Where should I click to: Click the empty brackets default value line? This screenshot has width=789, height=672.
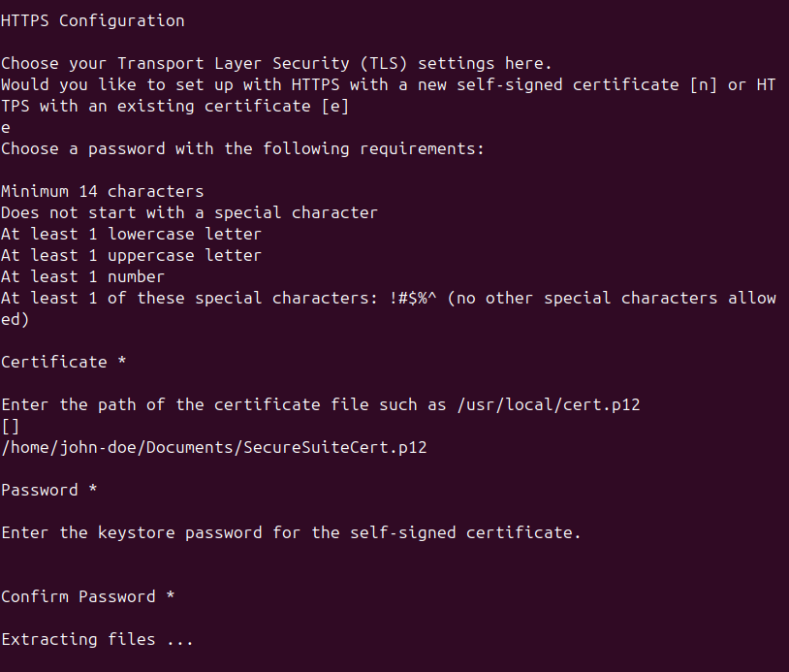(x=10, y=427)
